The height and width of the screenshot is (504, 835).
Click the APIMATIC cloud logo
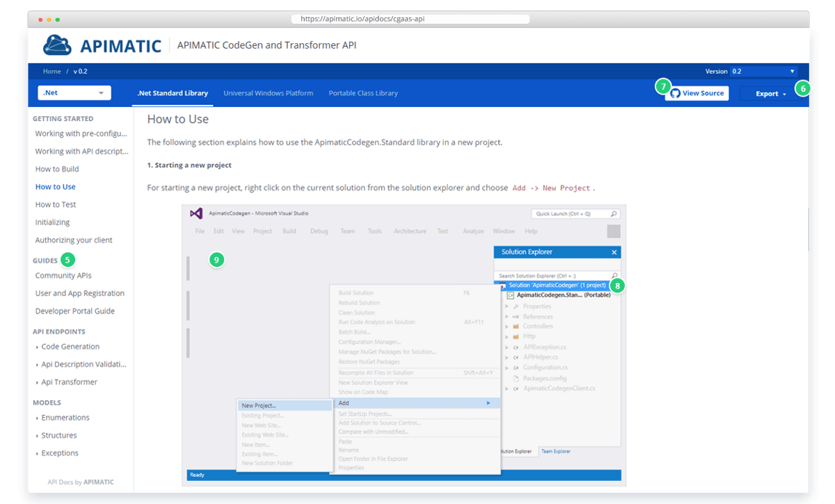[57, 45]
